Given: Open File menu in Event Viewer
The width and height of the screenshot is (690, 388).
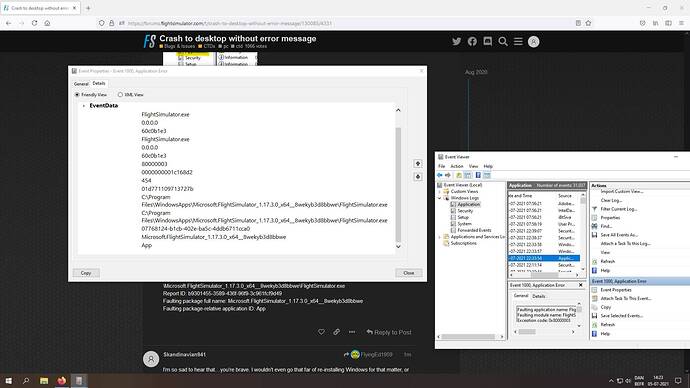Looking at the screenshot, I should point(441,166).
